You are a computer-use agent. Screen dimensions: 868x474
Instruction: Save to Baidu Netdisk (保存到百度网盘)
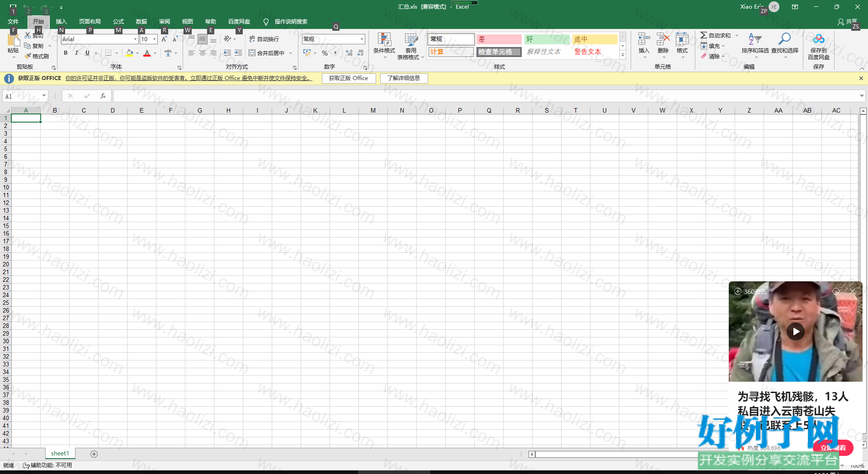pos(819,46)
